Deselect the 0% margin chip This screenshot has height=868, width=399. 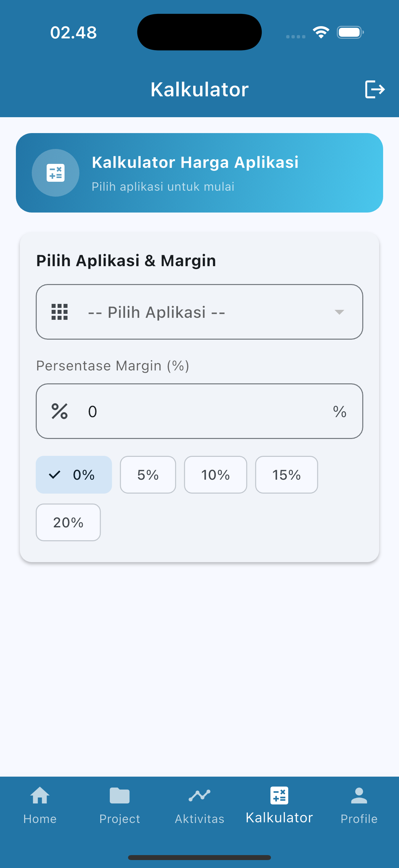tap(74, 475)
